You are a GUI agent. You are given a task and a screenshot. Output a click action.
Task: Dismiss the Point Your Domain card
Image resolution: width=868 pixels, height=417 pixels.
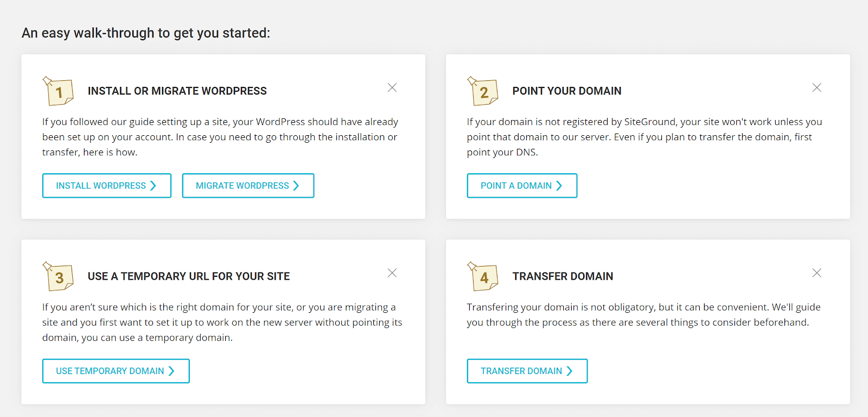tap(816, 87)
